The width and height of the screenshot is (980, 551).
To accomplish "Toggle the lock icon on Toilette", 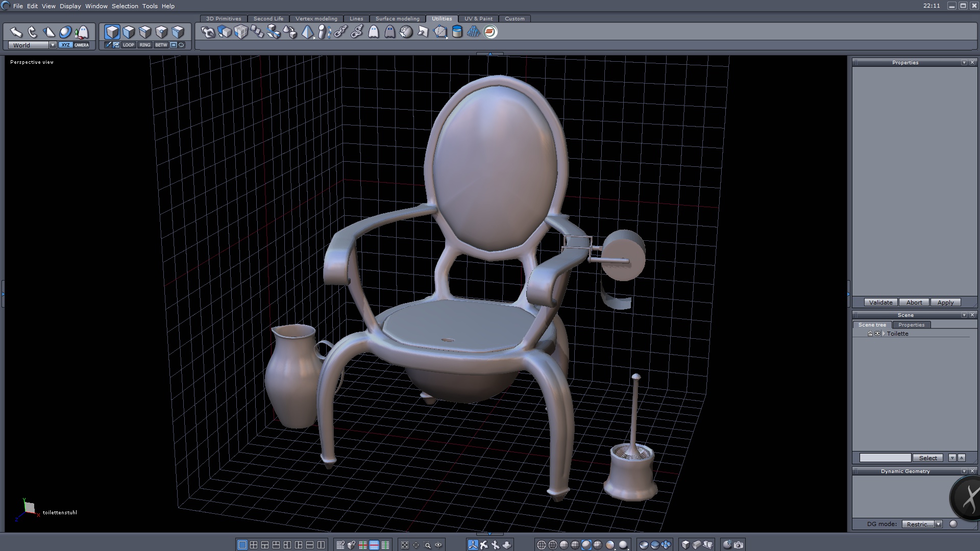I will pos(870,334).
